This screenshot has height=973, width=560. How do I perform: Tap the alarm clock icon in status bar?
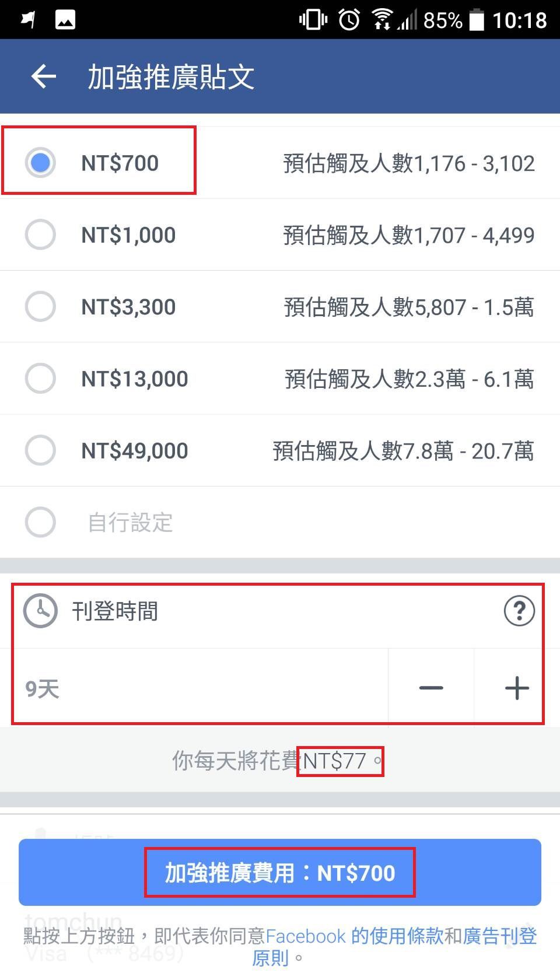[349, 20]
